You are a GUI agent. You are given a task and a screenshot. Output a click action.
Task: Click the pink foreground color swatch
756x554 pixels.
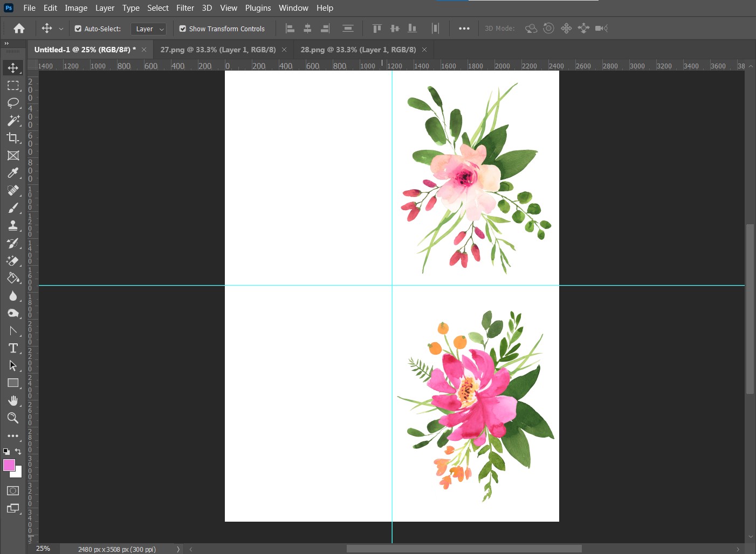(x=9, y=464)
